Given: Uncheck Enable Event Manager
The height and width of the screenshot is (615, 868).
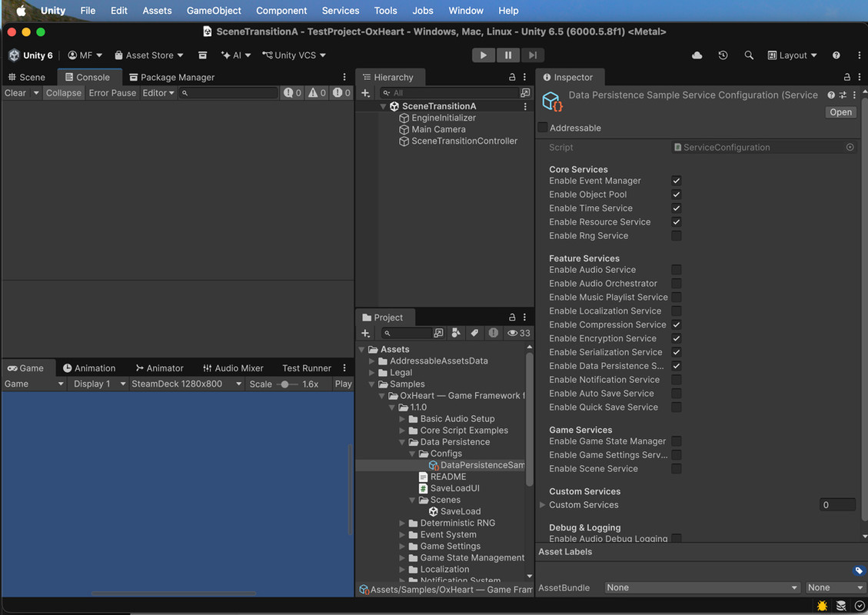Looking at the screenshot, I should (x=677, y=181).
